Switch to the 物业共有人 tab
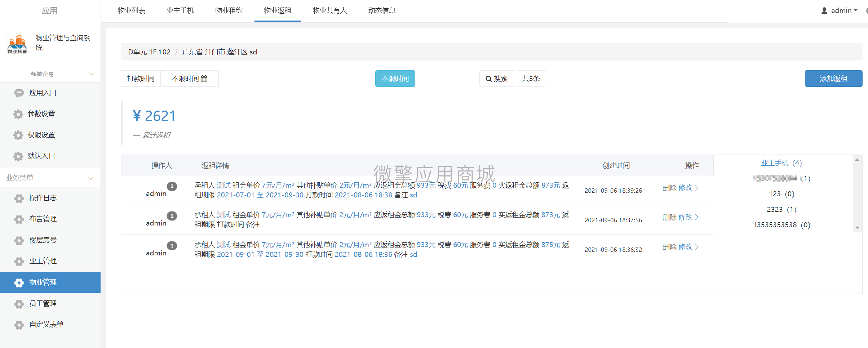The width and height of the screenshot is (868, 348). [x=330, y=10]
